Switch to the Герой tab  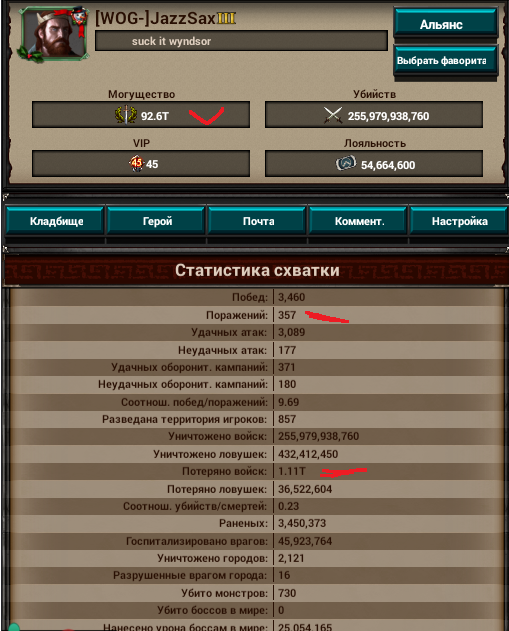(157, 221)
